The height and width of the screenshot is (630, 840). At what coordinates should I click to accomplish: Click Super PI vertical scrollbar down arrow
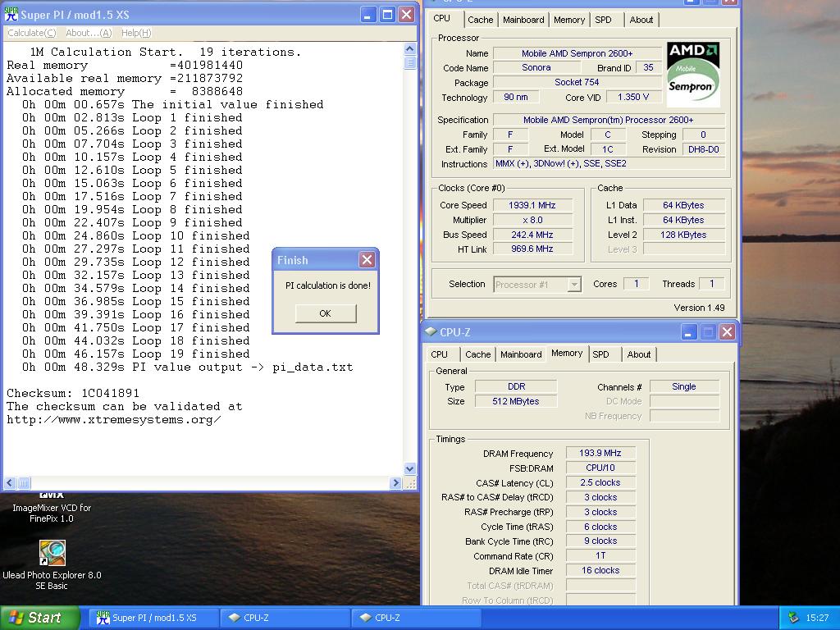click(410, 468)
